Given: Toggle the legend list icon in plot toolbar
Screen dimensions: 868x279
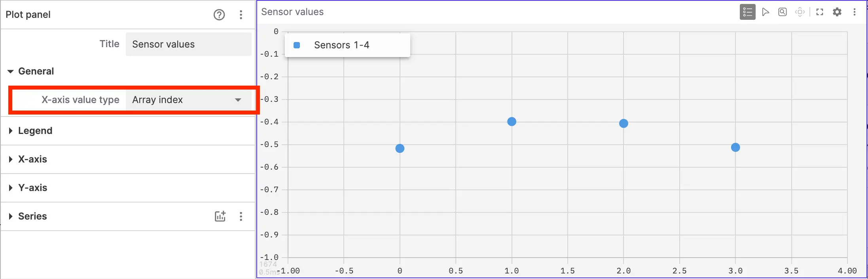Looking at the screenshot, I should 747,12.
